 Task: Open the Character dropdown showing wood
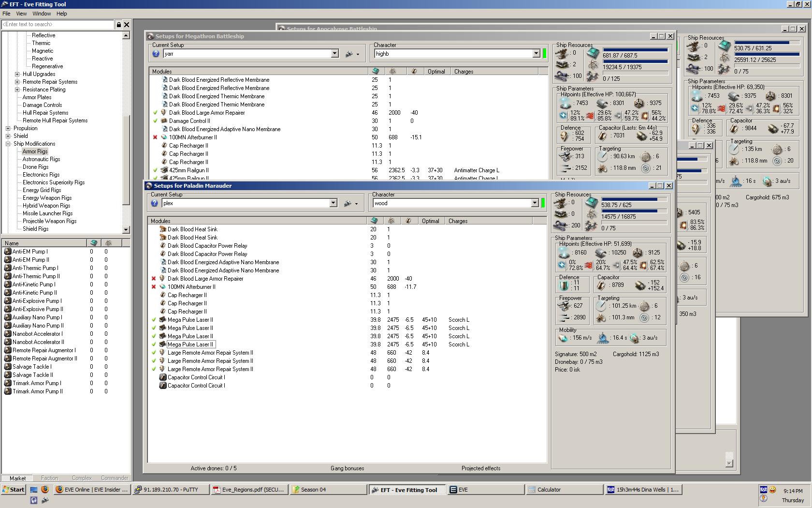(x=535, y=203)
